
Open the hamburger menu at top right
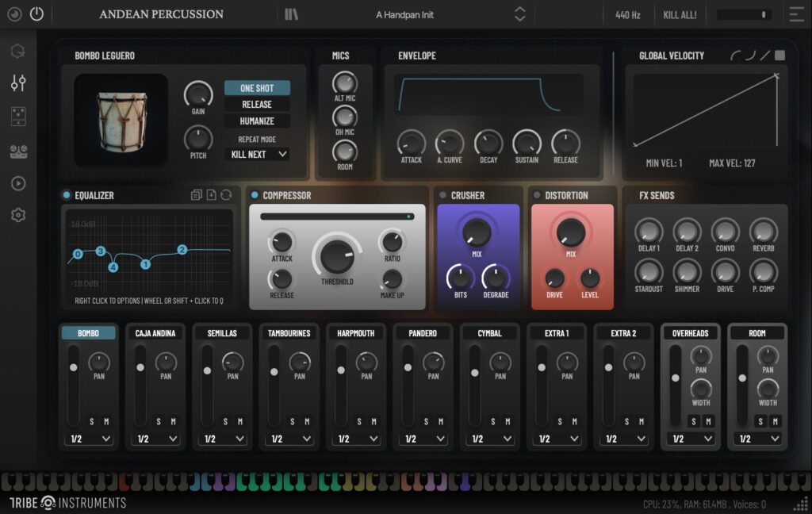[x=796, y=14]
